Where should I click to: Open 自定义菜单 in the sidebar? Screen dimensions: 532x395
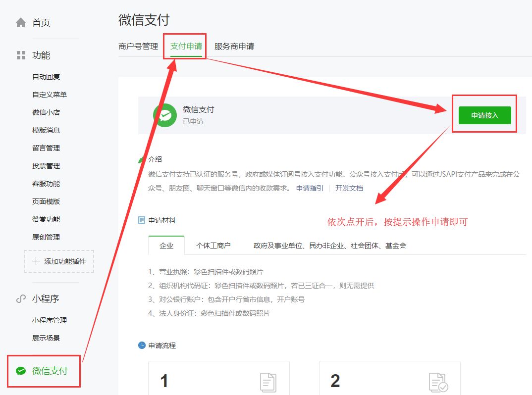tap(50, 95)
